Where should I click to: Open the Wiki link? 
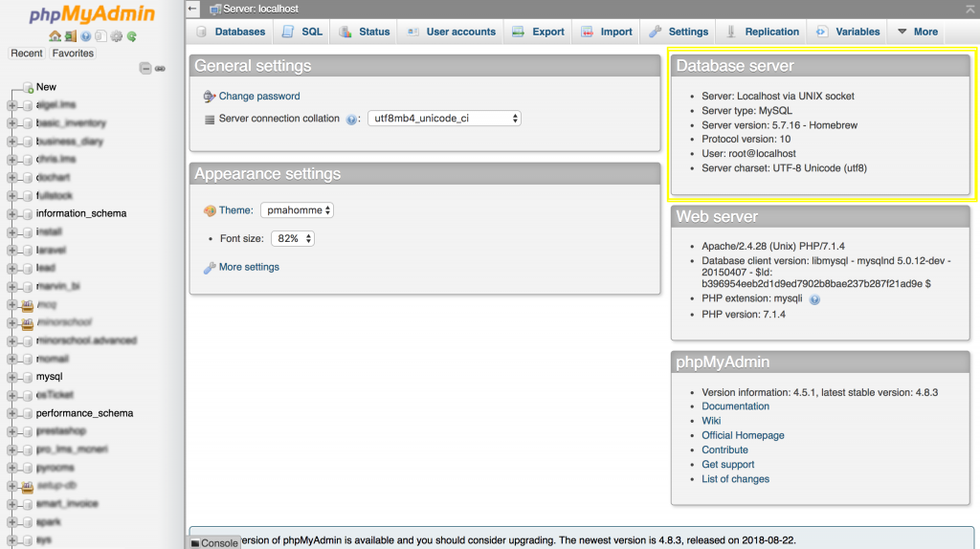(711, 421)
